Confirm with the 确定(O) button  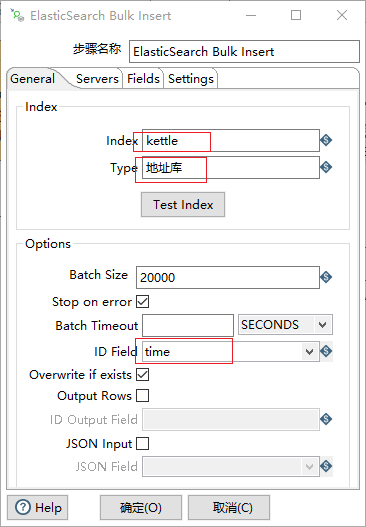141,508
